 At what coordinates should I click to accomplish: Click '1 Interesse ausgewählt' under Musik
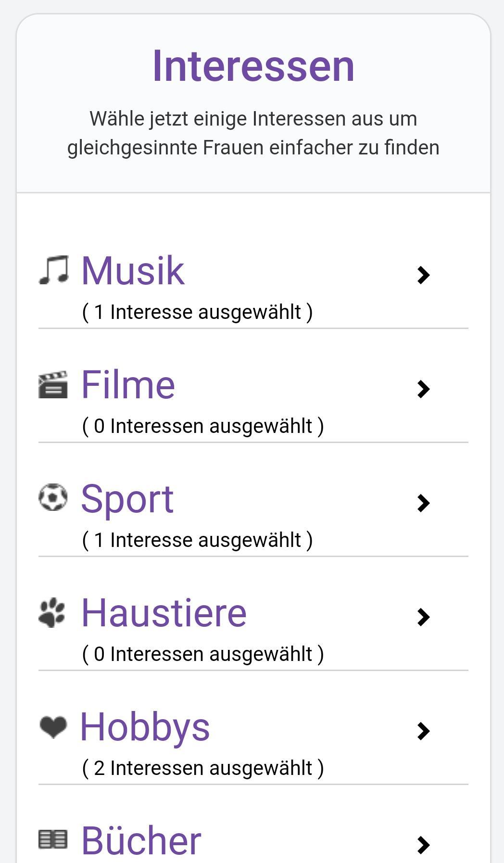point(197,312)
